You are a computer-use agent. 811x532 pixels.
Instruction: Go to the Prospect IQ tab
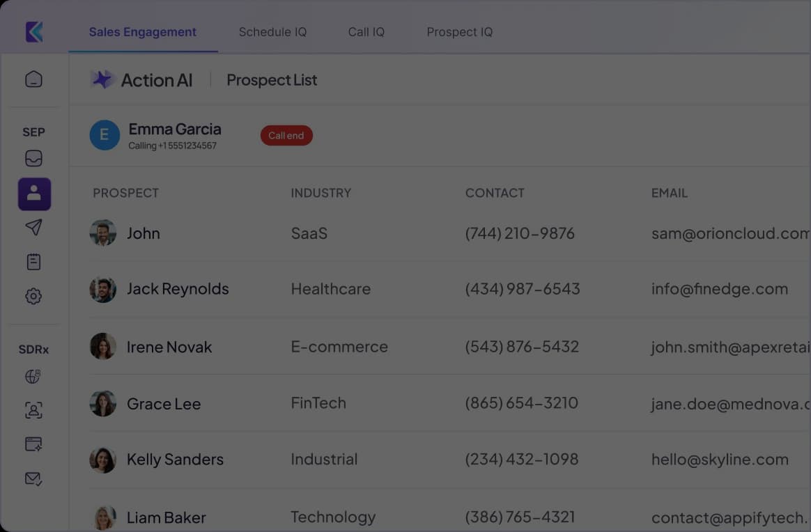point(459,32)
